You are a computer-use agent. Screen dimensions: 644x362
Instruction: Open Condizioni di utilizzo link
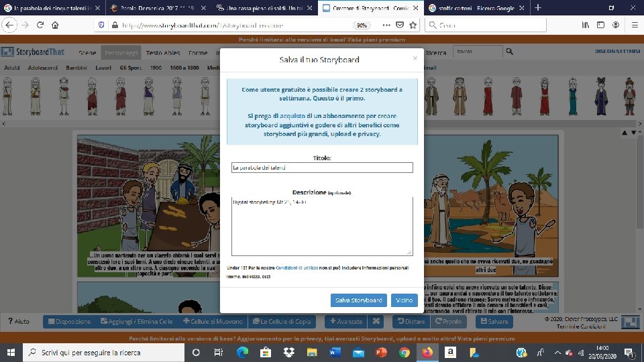click(297, 267)
